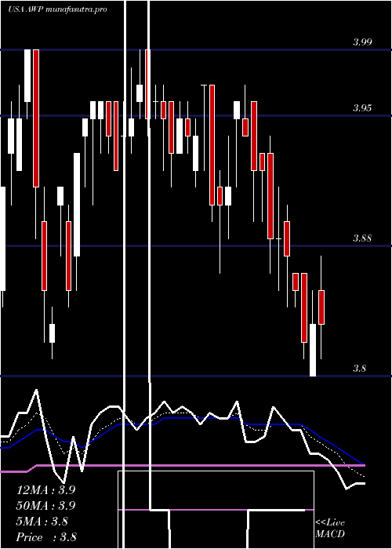392x549 pixels.
Task: Click the 3.8 price level label
Action: [359, 369]
